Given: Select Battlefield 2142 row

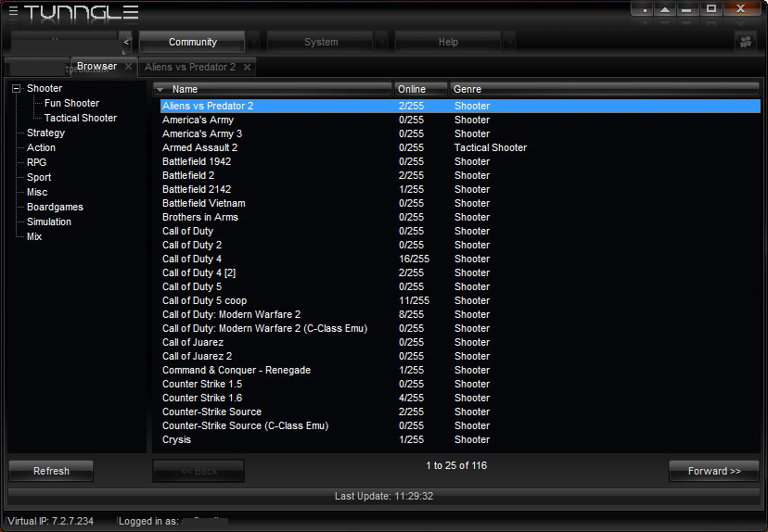Looking at the screenshot, I should click(460, 189).
